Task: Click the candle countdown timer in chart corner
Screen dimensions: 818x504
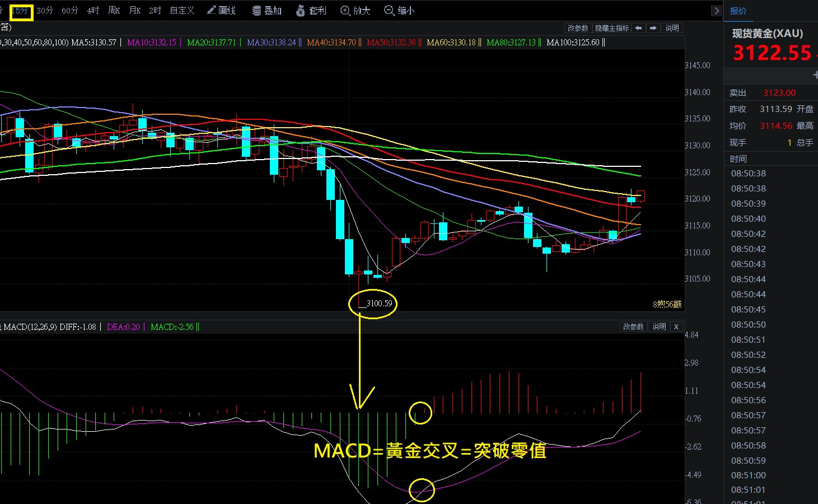Action: point(667,304)
